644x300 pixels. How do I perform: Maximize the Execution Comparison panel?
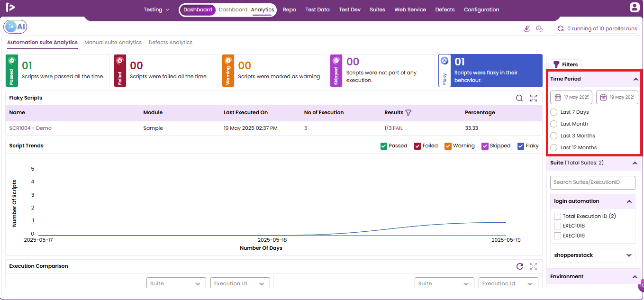(x=534, y=266)
